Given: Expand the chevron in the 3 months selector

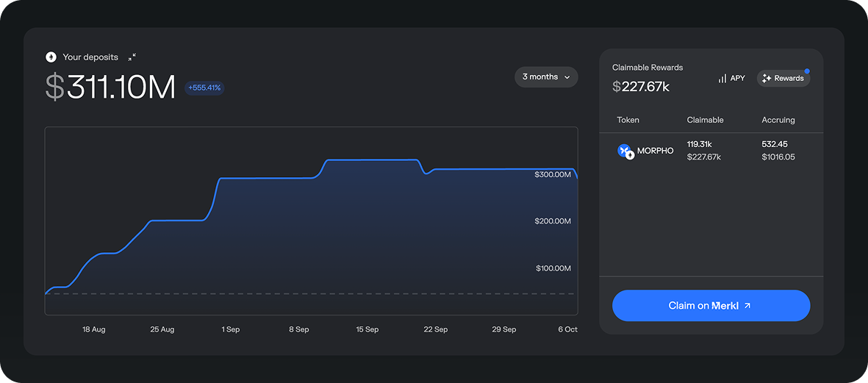Looking at the screenshot, I should [x=567, y=77].
